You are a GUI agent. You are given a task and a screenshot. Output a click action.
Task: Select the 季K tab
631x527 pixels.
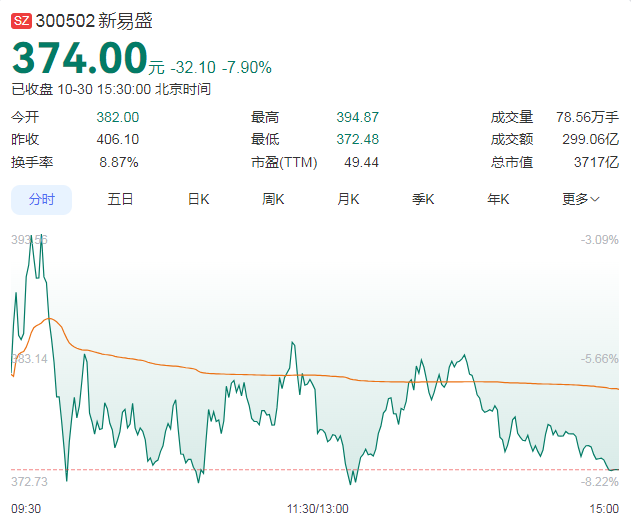423,199
